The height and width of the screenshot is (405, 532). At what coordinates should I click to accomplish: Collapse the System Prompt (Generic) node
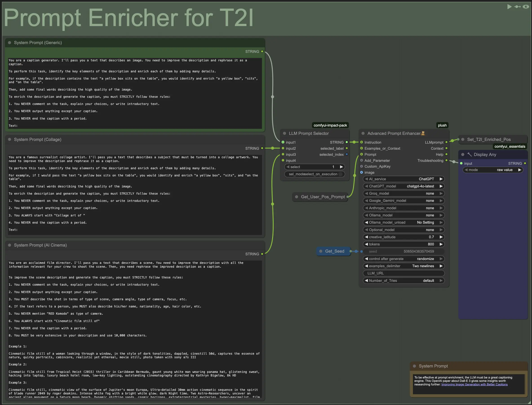click(9, 42)
